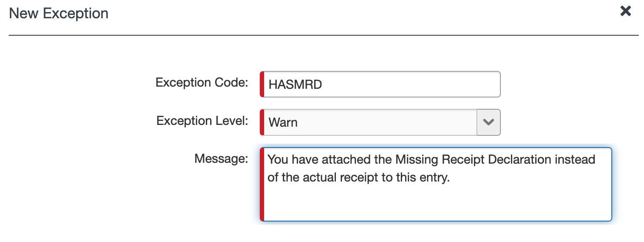
Task: Click the red required marker on Exception Code
Action: point(262,84)
